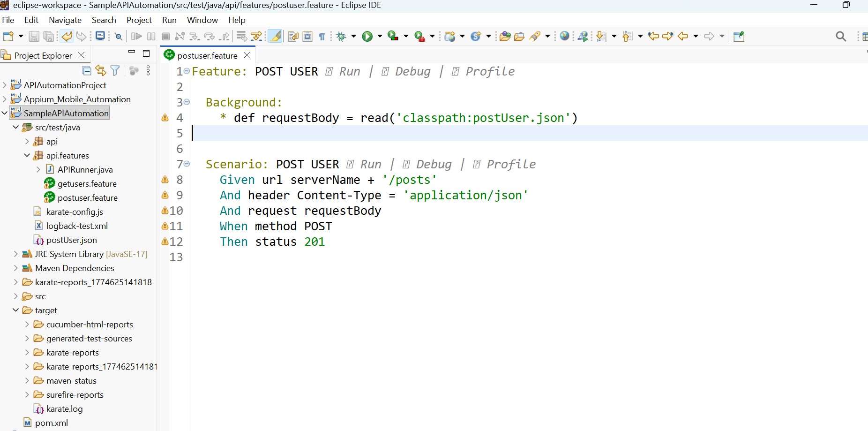Save the postuser.feature file
Image resolution: width=868 pixels, height=431 pixels.
[x=33, y=36]
